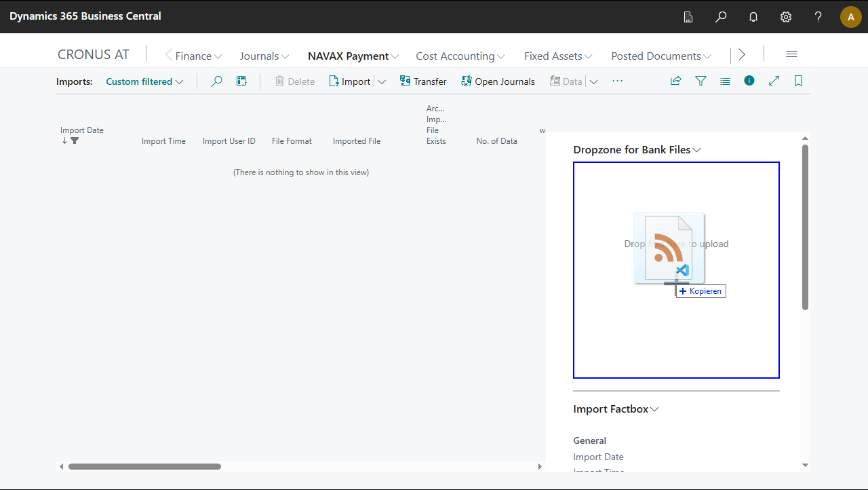Click the No. of Data column header
The height and width of the screenshot is (490, 868).
pos(497,141)
